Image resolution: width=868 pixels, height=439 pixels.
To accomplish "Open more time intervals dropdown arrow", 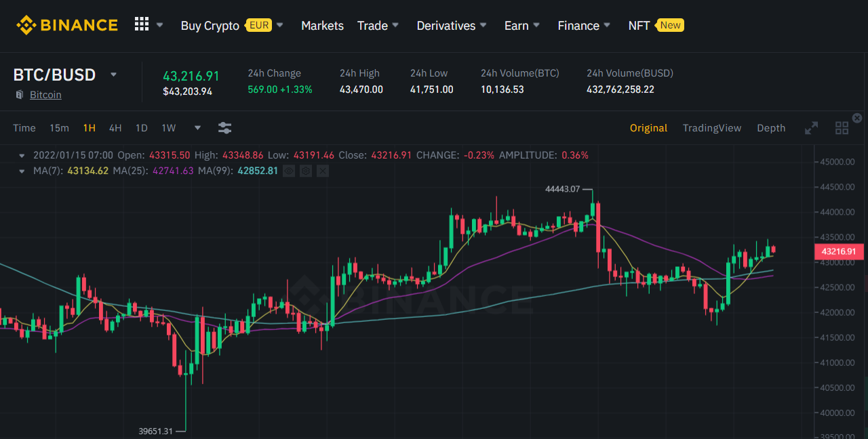I will (197, 127).
